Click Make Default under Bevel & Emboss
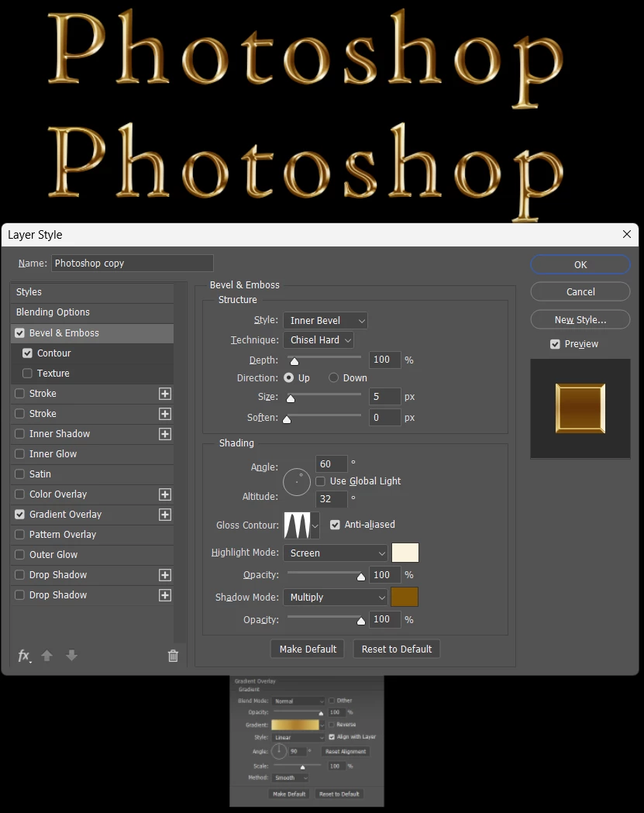644x813 pixels. click(308, 649)
